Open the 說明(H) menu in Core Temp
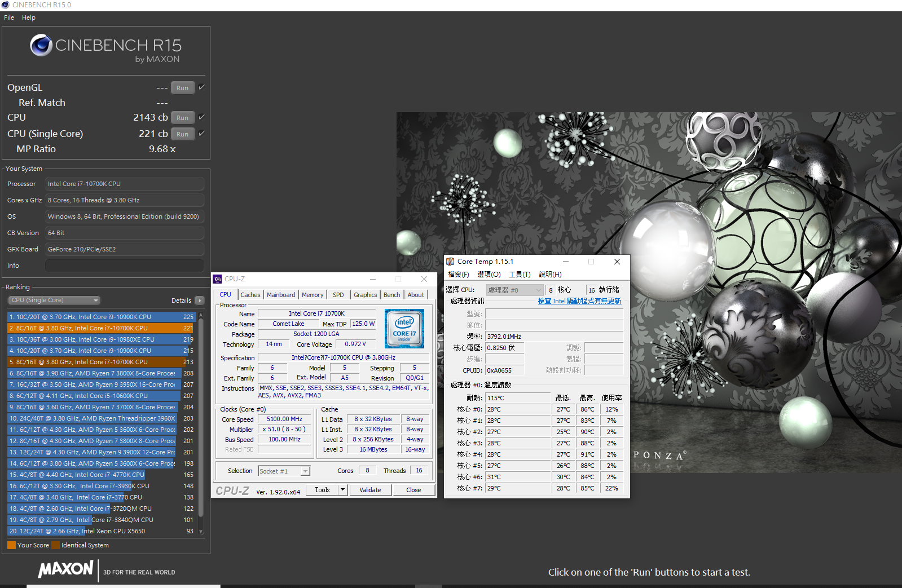This screenshot has width=902, height=588. click(x=550, y=275)
